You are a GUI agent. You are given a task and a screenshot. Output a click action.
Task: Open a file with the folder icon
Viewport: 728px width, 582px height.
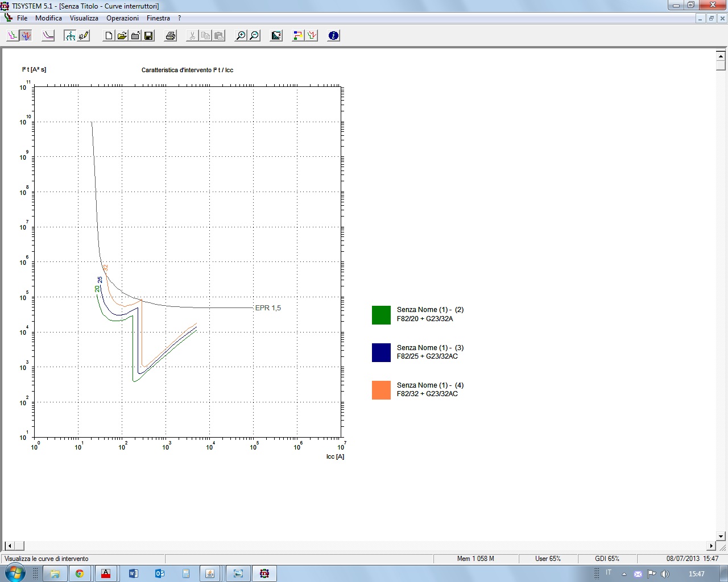122,36
